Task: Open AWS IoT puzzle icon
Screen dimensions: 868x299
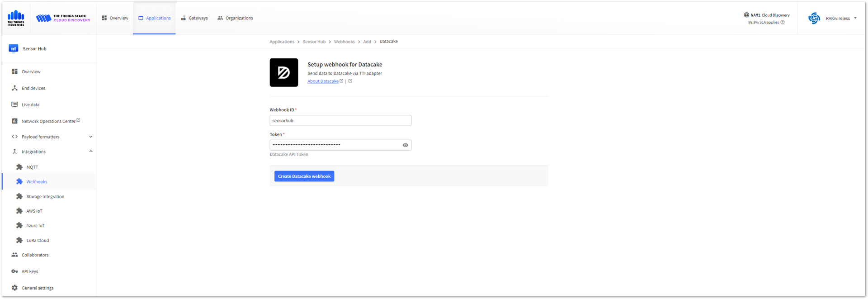Action: coord(19,211)
